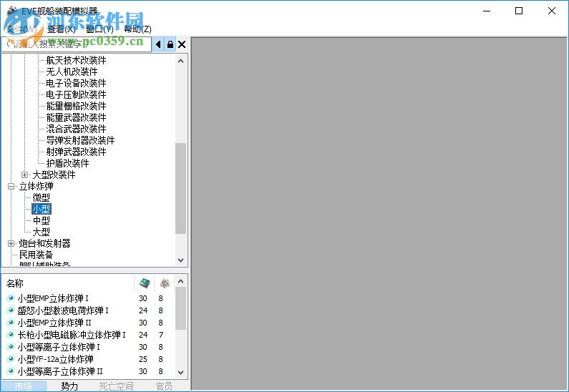The image size is (569, 392).
Task: Click the search back arrow icon
Action: 158,44
